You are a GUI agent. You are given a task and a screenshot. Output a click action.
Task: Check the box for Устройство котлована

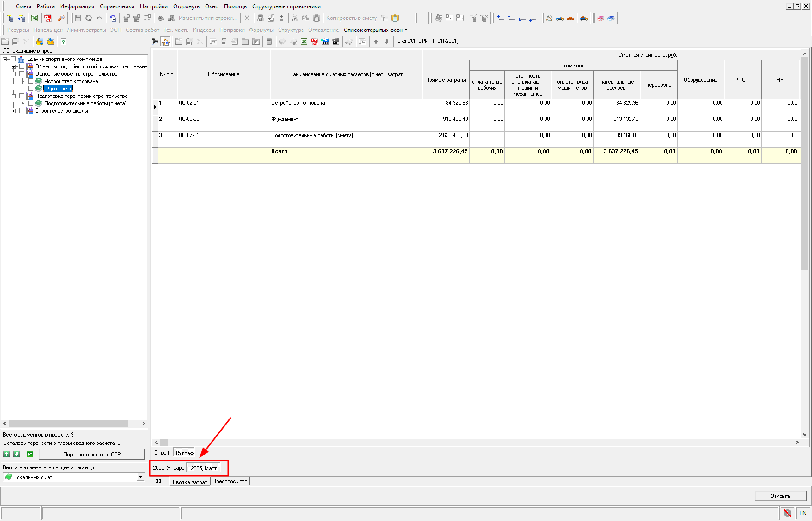click(x=31, y=81)
